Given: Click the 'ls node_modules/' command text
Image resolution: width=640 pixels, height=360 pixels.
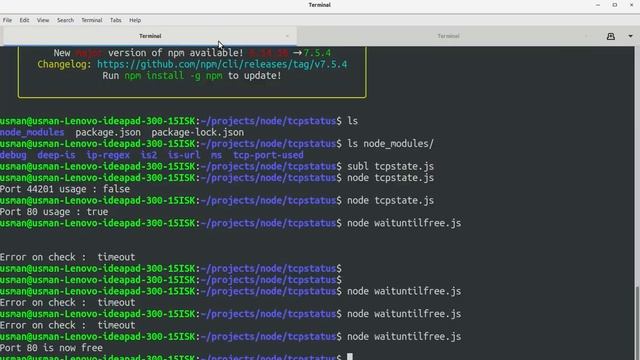Looking at the screenshot, I should [x=390, y=144].
